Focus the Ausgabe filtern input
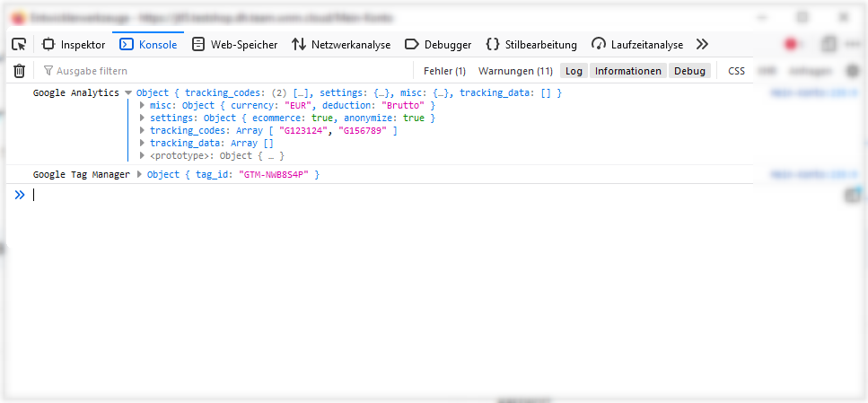This screenshot has height=403, width=868. (x=227, y=71)
